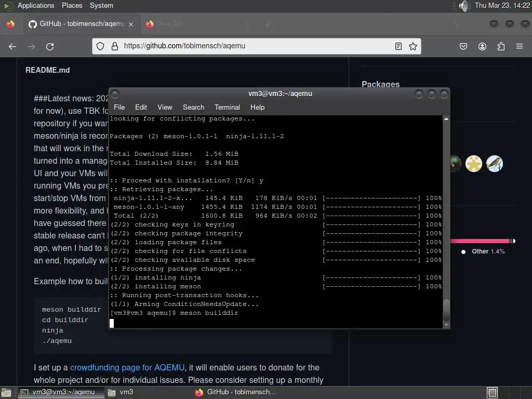
Task: Click the Other 1.4% language entry
Action: point(483,251)
